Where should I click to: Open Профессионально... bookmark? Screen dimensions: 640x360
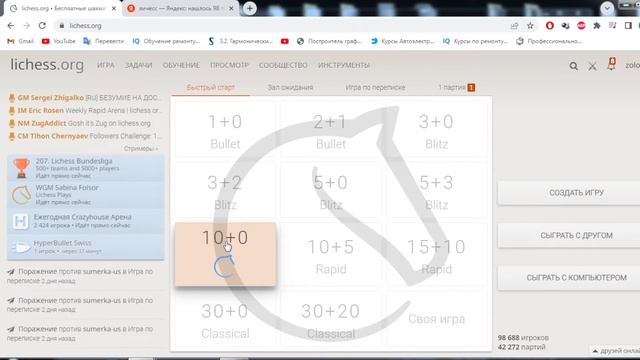[549, 41]
